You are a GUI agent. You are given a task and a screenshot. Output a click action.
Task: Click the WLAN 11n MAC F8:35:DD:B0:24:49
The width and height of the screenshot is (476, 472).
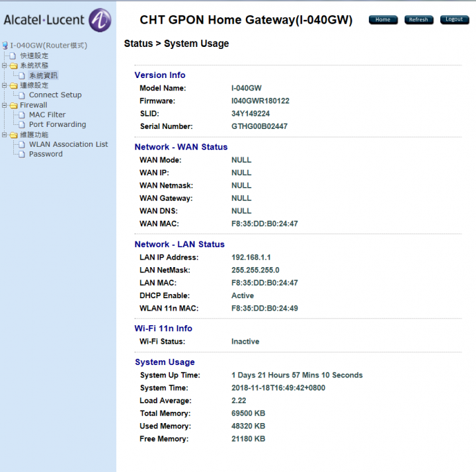264,309
